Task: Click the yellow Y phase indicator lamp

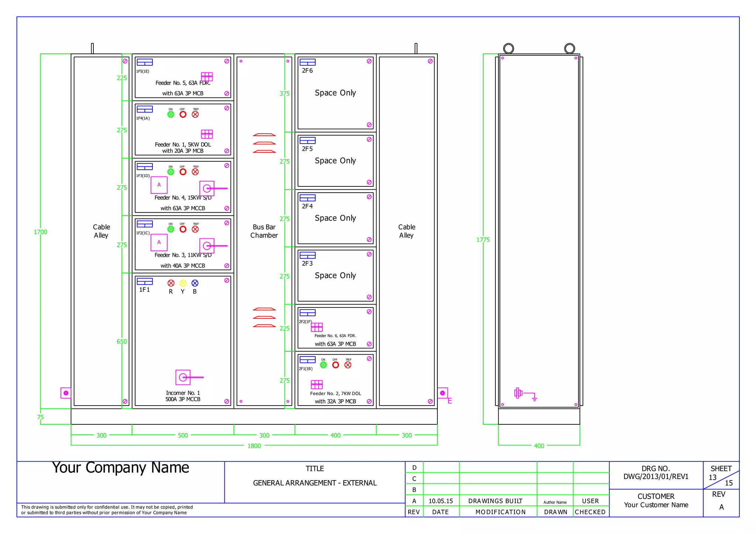Action: 183,283
